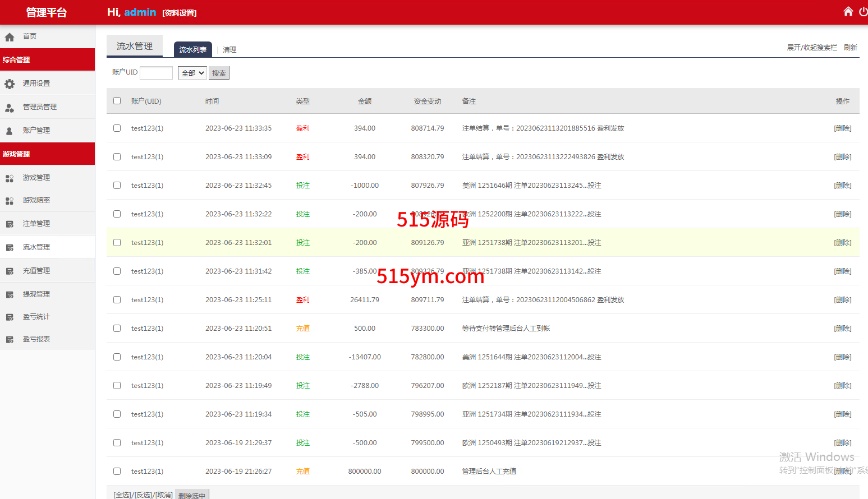The image size is (868, 499).
Task: Switch to the 清理 tab
Action: [229, 50]
